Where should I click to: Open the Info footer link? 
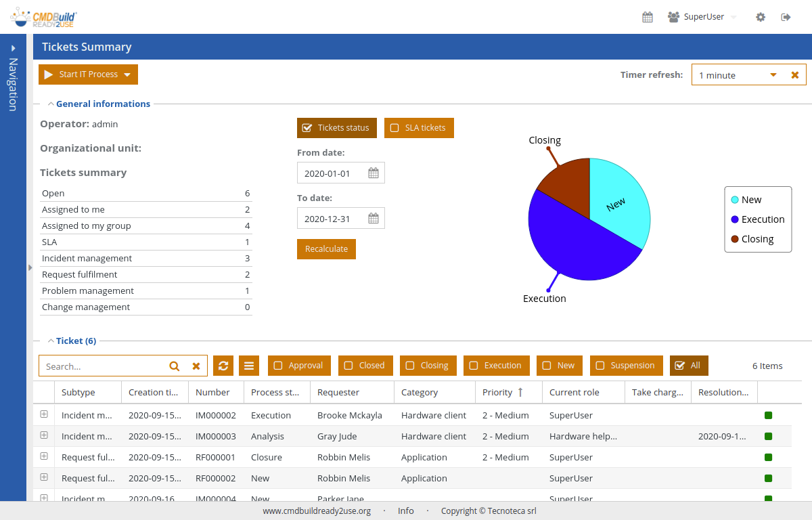tap(406, 511)
